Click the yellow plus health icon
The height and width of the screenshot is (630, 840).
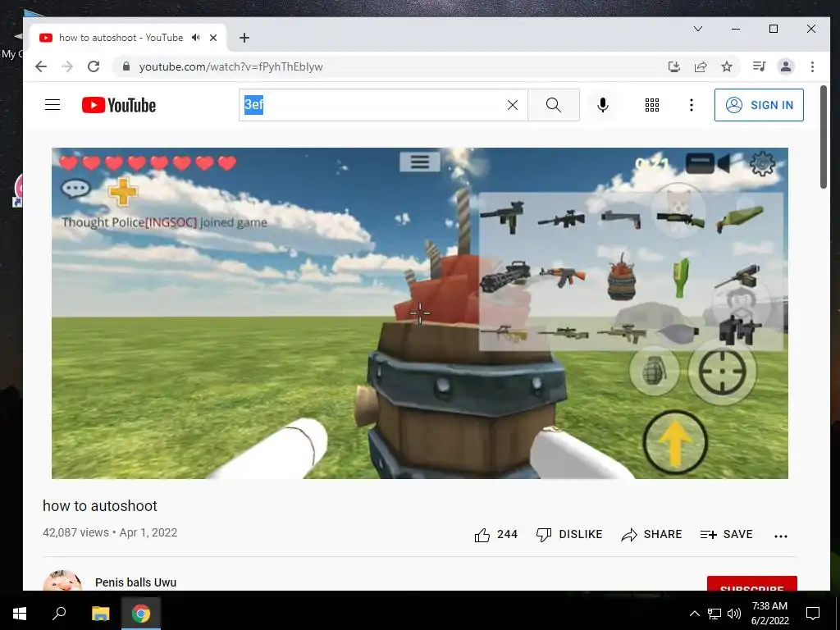[x=123, y=192]
